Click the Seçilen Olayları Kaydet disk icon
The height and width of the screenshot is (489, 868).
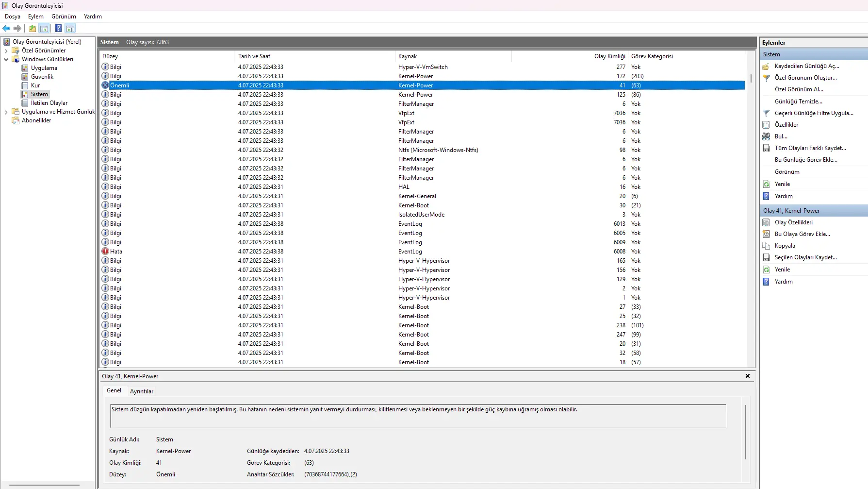[766, 257]
